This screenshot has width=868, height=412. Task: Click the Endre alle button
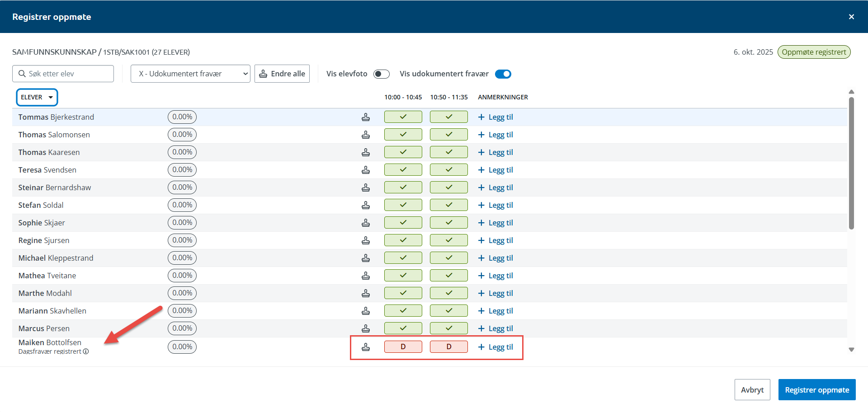282,74
